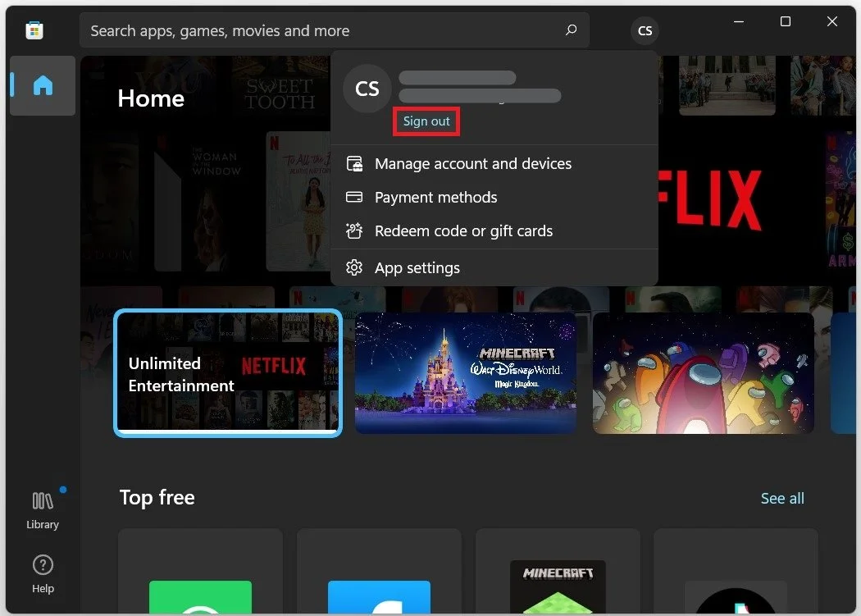Open App settings menu entry
The width and height of the screenshot is (861, 616).
(x=494, y=267)
